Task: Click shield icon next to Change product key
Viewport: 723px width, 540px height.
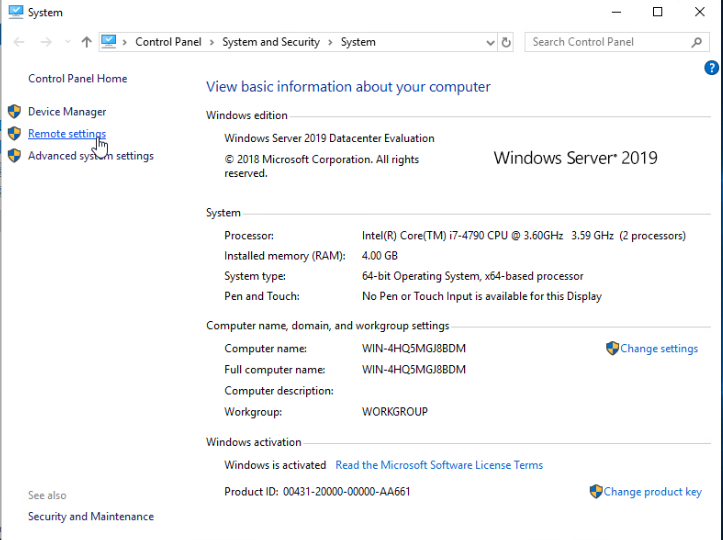Action: click(596, 491)
